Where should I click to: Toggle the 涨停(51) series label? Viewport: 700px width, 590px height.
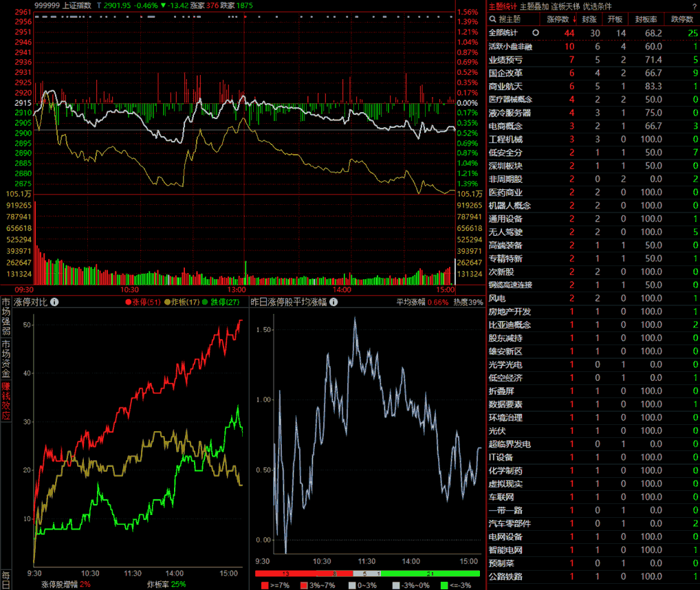pos(146,302)
